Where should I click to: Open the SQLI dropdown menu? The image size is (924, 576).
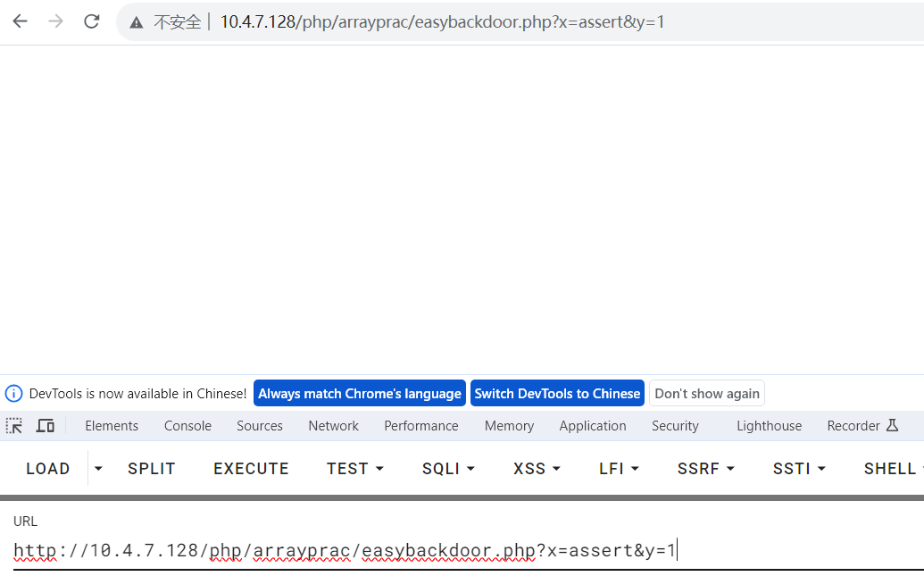point(448,469)
